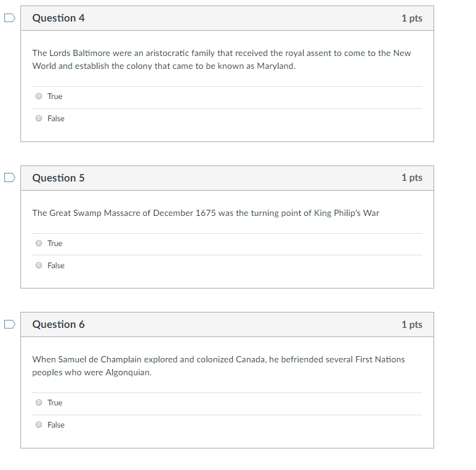Select False radio button for Question 5
This screenshot has height=470, width=476.
click(x=39, y=265)
